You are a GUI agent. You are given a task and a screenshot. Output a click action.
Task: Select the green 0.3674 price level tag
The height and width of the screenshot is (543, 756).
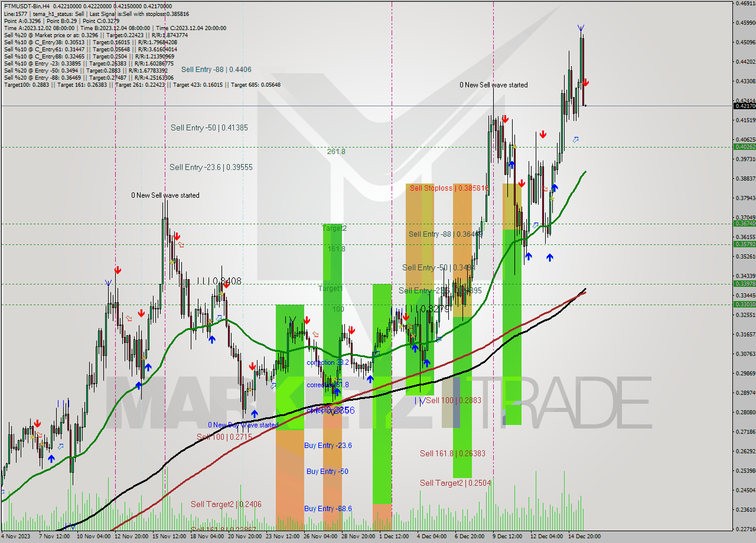pos(744,223)
